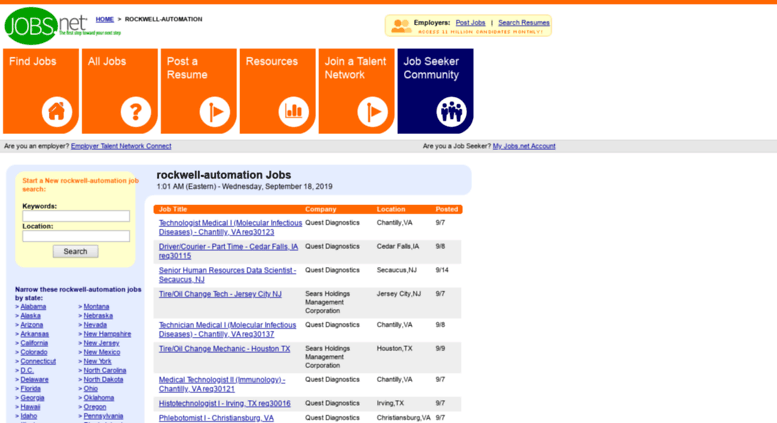Click the Job Seeker Community label

coord(431,68)
